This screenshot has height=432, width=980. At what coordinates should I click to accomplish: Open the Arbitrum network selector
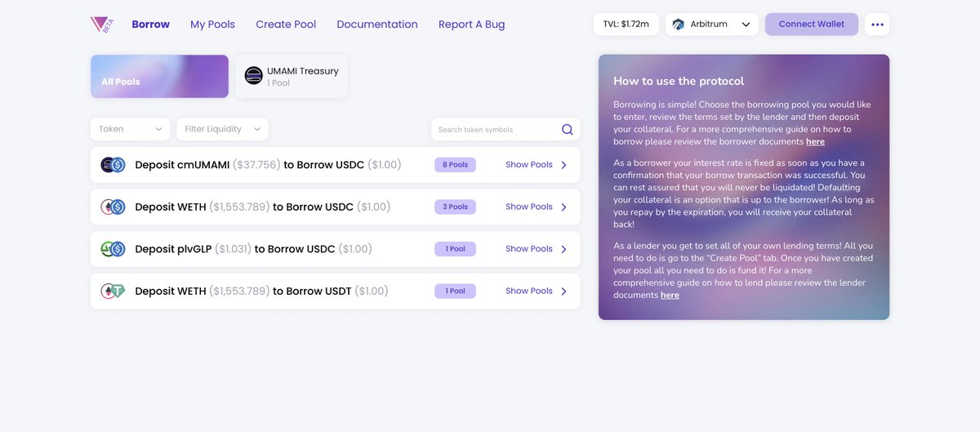point(712,24)
